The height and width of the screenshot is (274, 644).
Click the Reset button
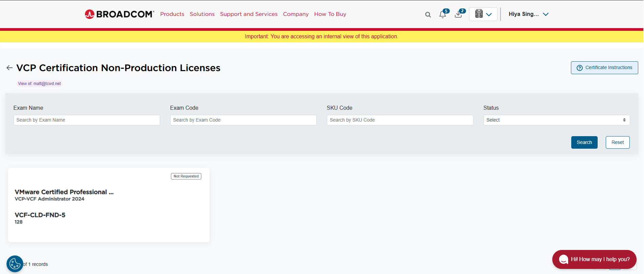(x=618, y=142)
